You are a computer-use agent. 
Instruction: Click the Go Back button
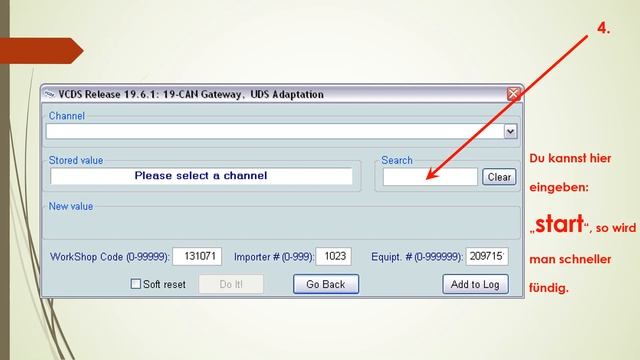pos(326,284)
